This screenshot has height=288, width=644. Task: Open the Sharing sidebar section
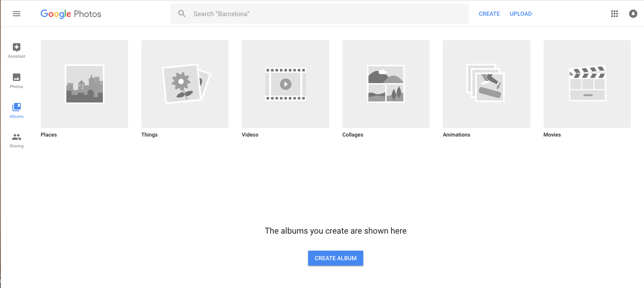click(17, 137)
